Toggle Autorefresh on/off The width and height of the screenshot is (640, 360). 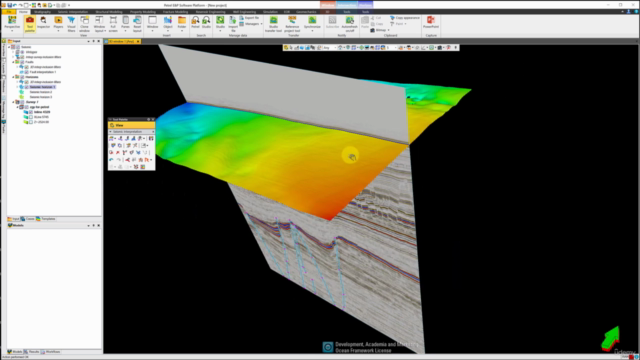[x=349, y=24]
